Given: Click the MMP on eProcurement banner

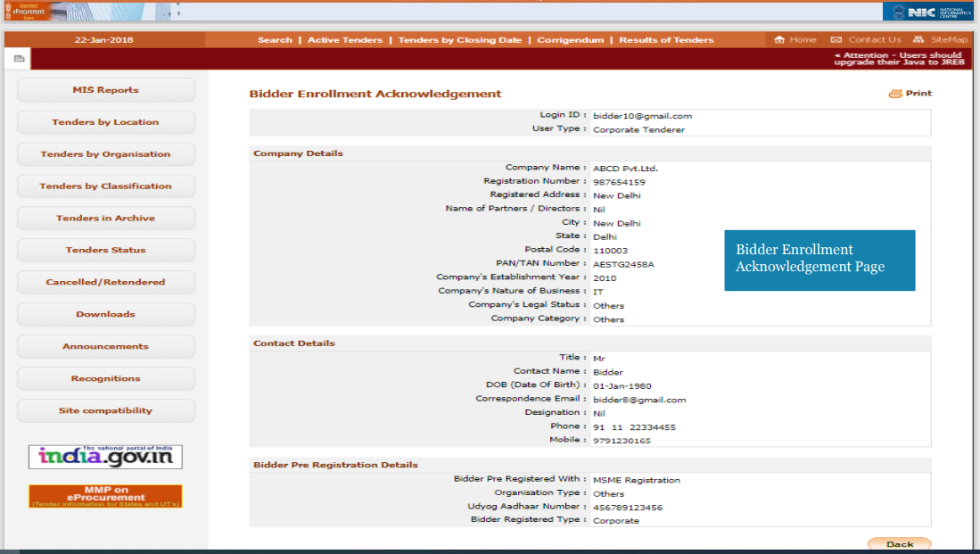Looking at the screenshot, I should [x=105, y=496].
